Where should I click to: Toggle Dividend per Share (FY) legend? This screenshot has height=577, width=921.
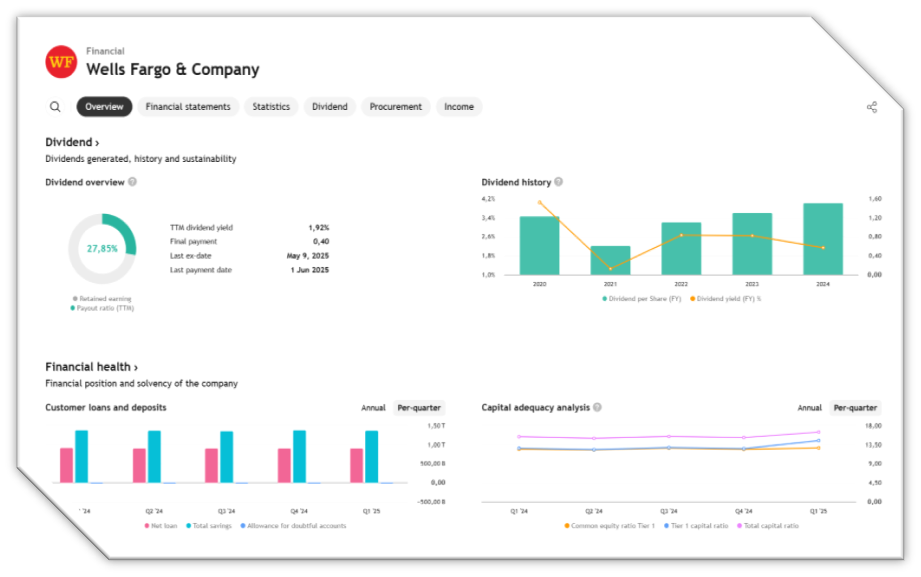[x=641, y=299]
